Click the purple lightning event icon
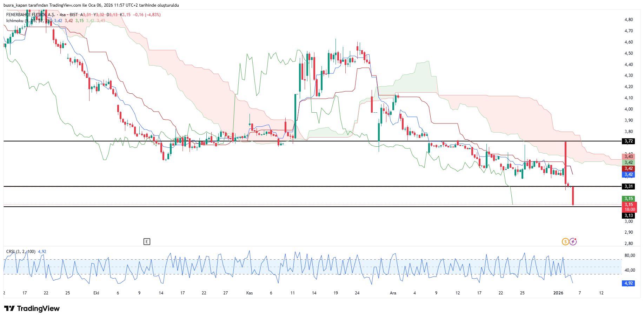 click(573, 241)
